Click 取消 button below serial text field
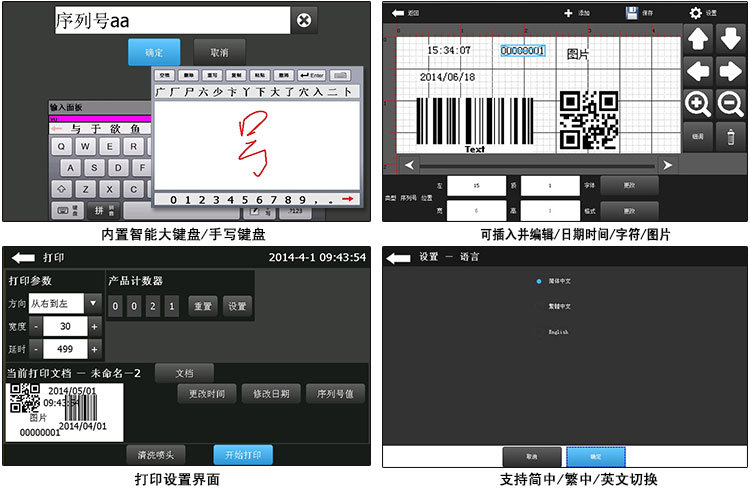The height and width of the screenshot is (488, 750). pyautogui.click(x=220, y=52)
